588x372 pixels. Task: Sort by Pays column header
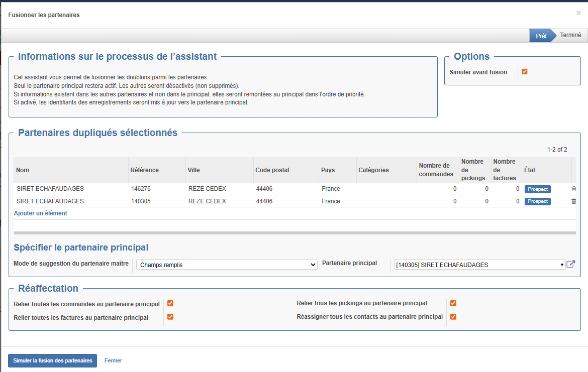point(338,170)
